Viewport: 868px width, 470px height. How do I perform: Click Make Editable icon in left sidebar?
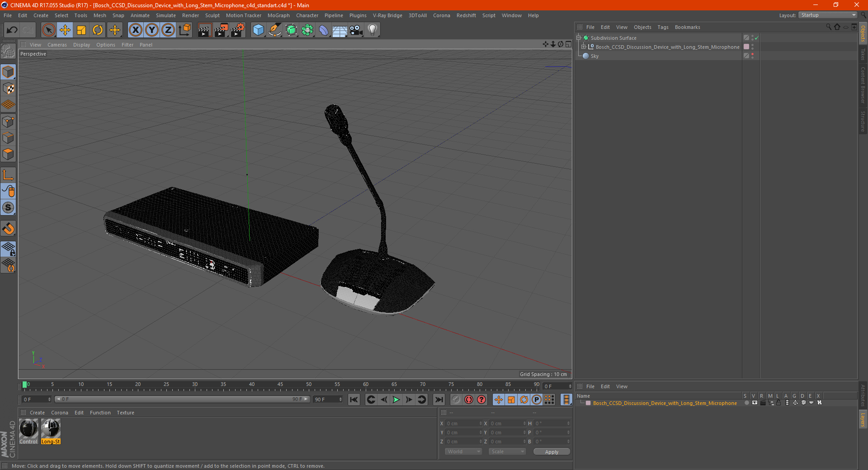point(8,52)
